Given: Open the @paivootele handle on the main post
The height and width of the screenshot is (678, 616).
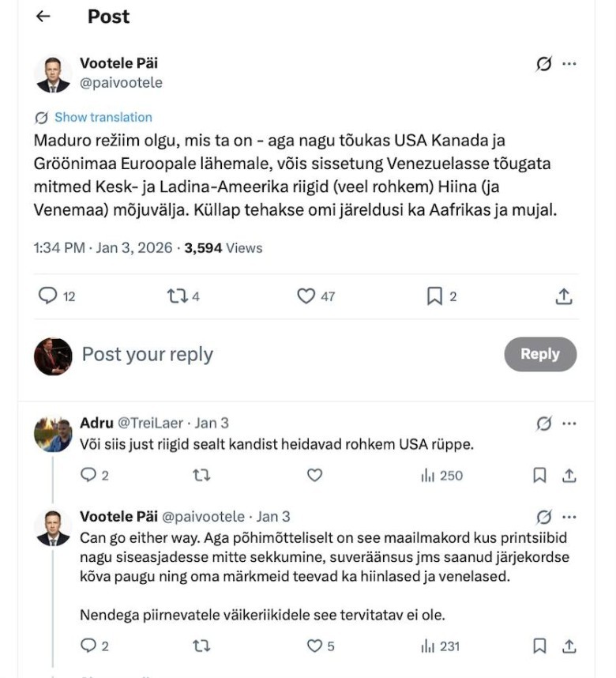Looking at the screenshot, I should [121, 82].
